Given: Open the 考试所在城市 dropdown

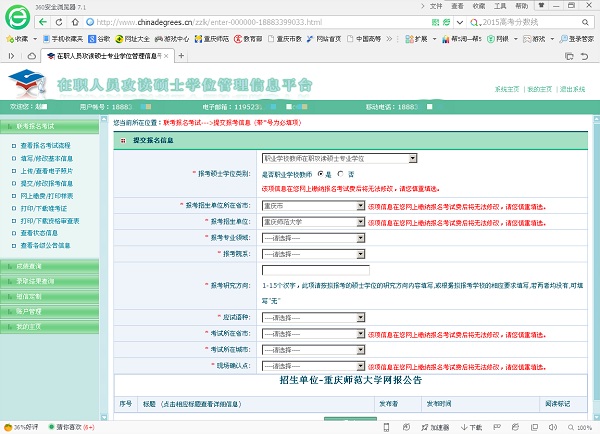Looking at the screenshot, I should (313, 350).
